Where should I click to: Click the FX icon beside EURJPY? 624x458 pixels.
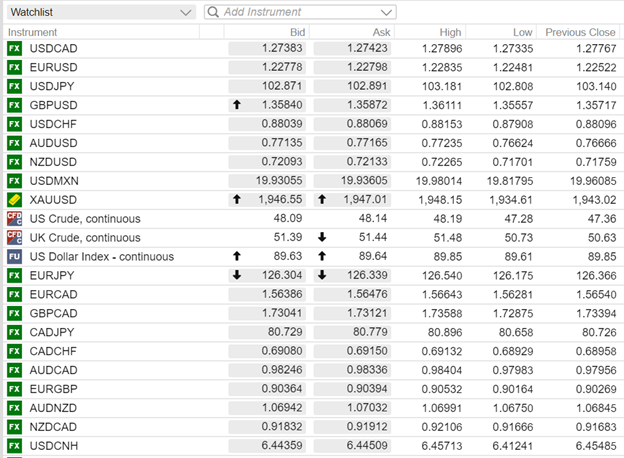pos(14,275)
